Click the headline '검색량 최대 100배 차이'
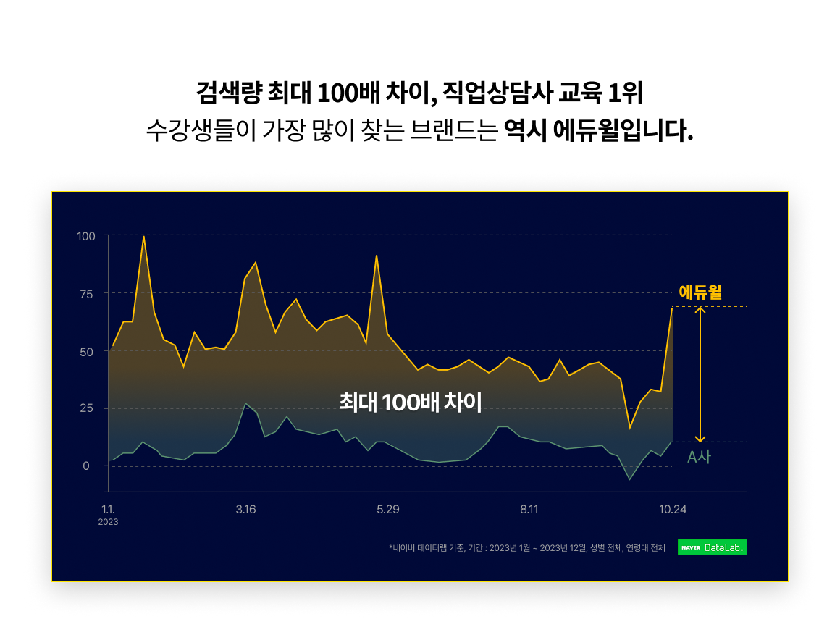The image size is (840, 640). [316, 93]
